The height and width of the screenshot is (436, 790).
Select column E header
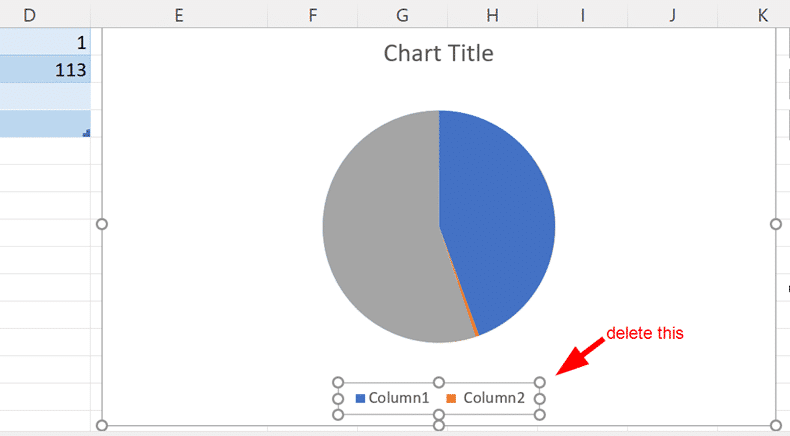pos(178,15)
